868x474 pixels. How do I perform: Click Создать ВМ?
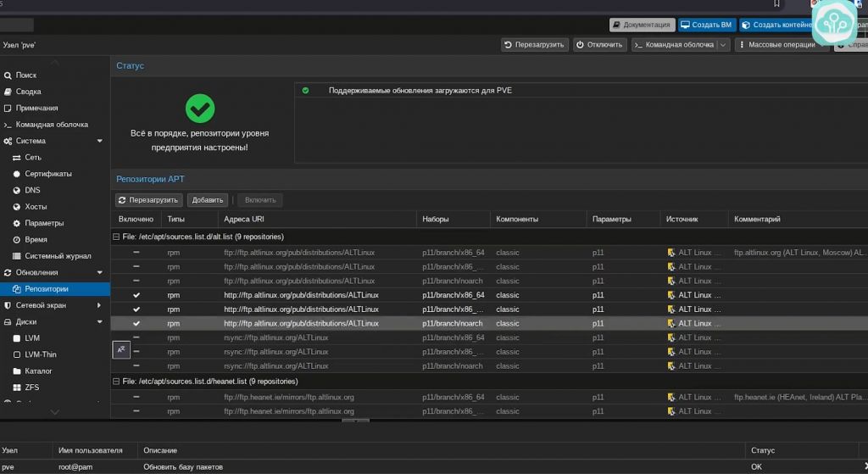pos(706,25)
